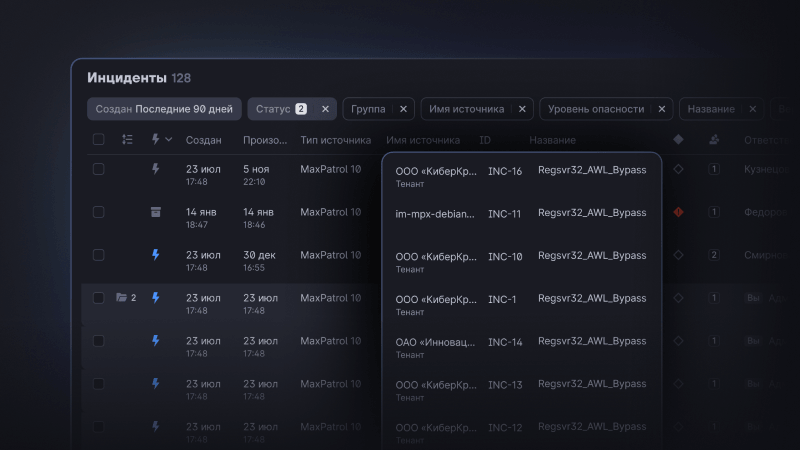Open the Группа filter chip
The height and width of the screenshot is (450, 800).
tap(370, 109)
